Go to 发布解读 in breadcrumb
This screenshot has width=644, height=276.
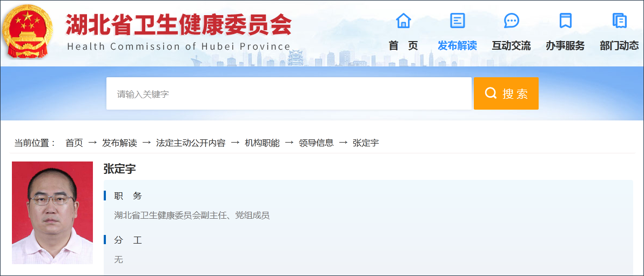tap(119, 143)
